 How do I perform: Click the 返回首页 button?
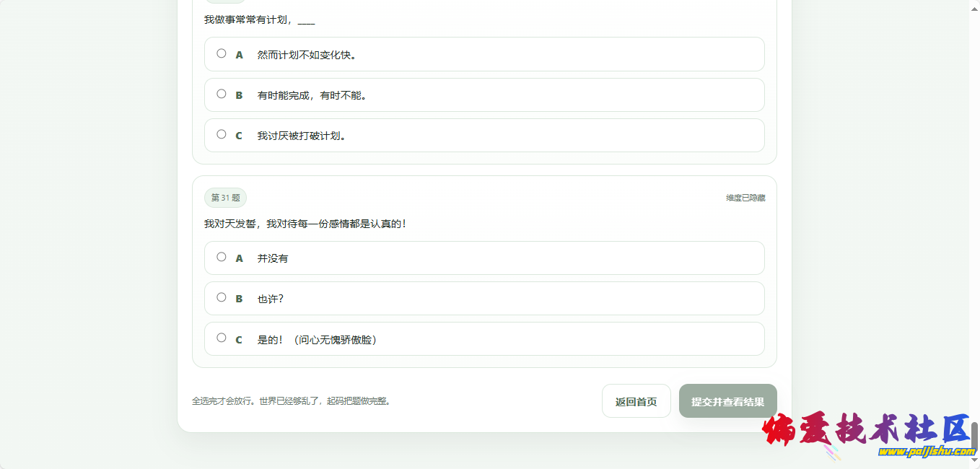pyautogui.click(x=636, y=401)
